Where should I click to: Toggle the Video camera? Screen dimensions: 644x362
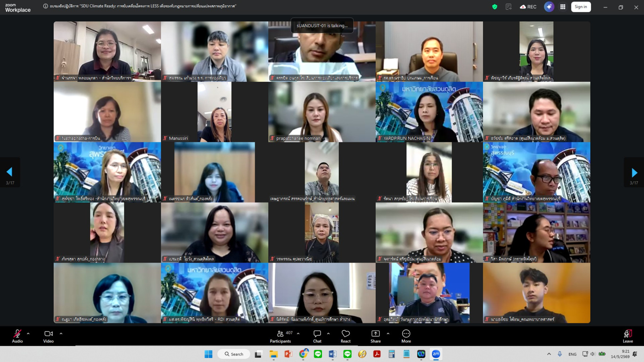(48, 336)
